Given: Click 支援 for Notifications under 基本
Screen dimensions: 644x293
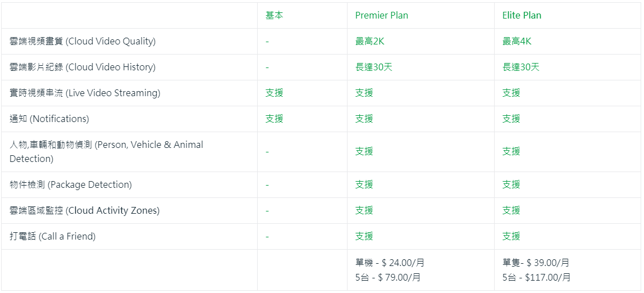Looking at the screenshot, I should [x=274, y=119].
